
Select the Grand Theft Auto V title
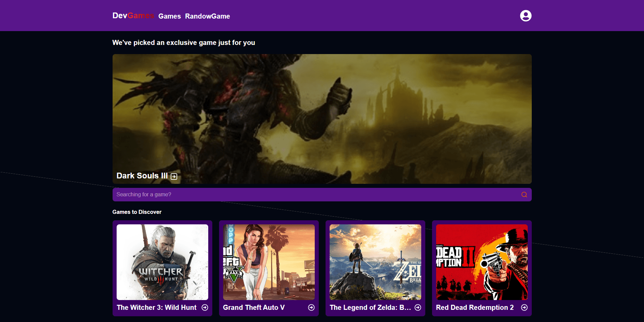tap(254, 307)
